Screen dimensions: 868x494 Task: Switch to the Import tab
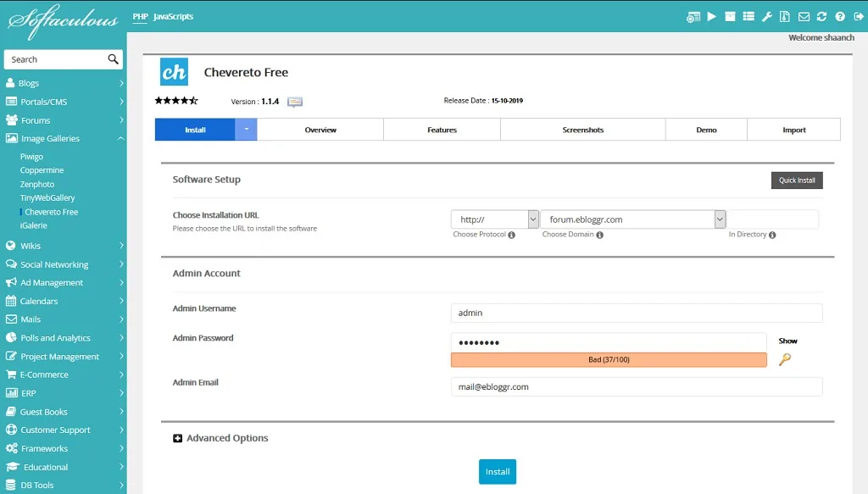[x=793, y=130]
